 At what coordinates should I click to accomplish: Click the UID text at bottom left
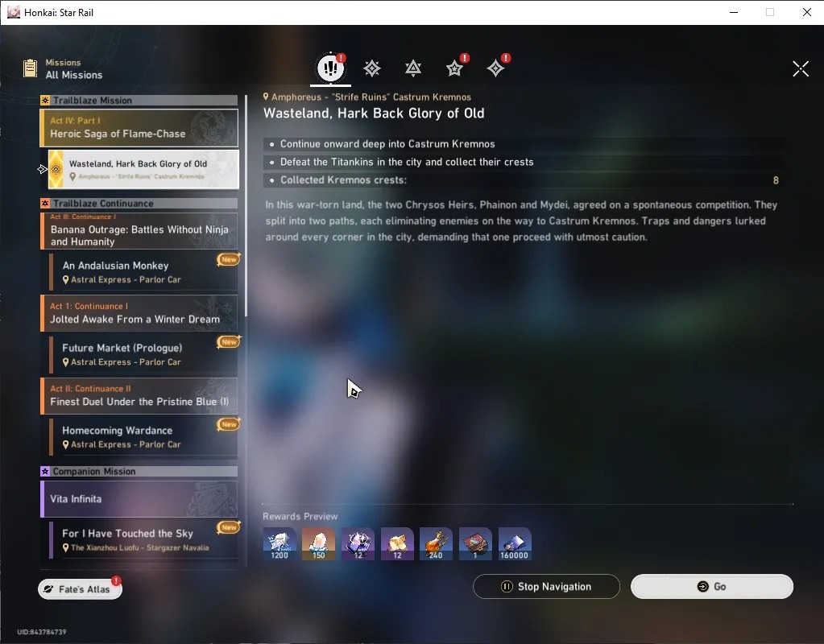point(42,632)
